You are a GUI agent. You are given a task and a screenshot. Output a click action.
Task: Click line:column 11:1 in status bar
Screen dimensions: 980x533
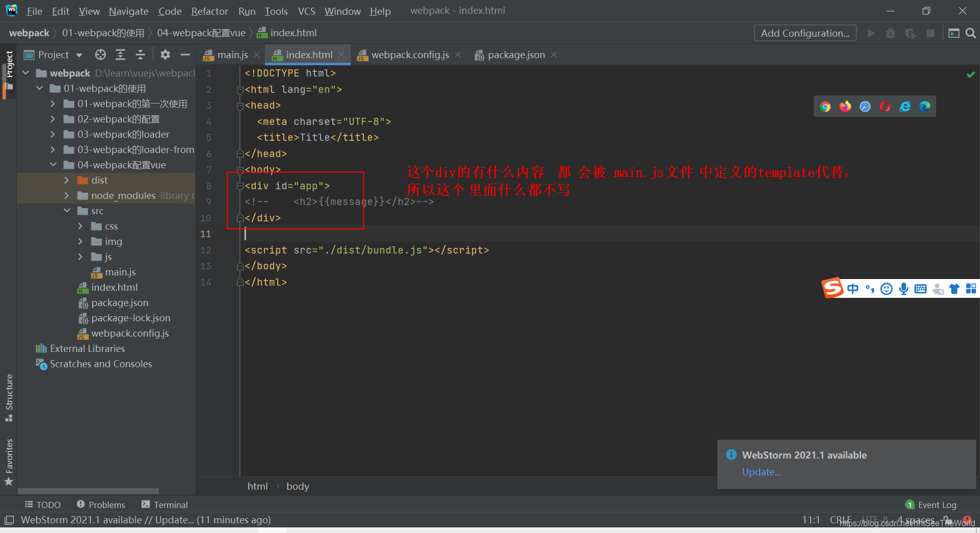tap(811, 520)
